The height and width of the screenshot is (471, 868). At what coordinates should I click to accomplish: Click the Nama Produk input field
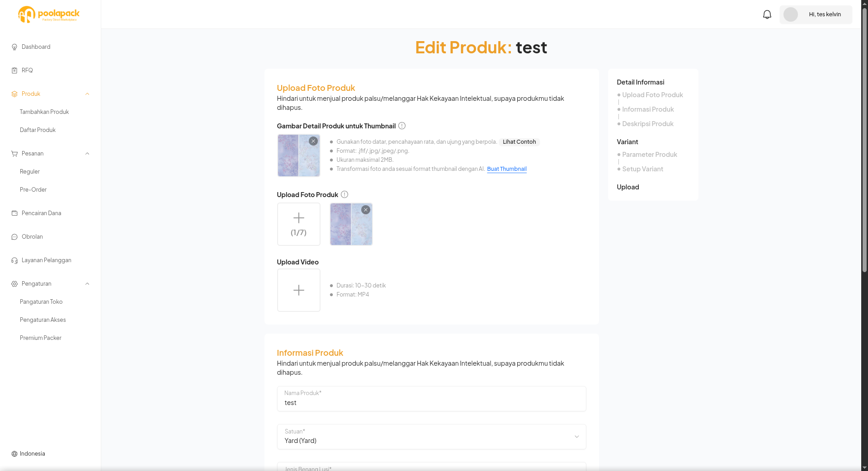[431, 399]
